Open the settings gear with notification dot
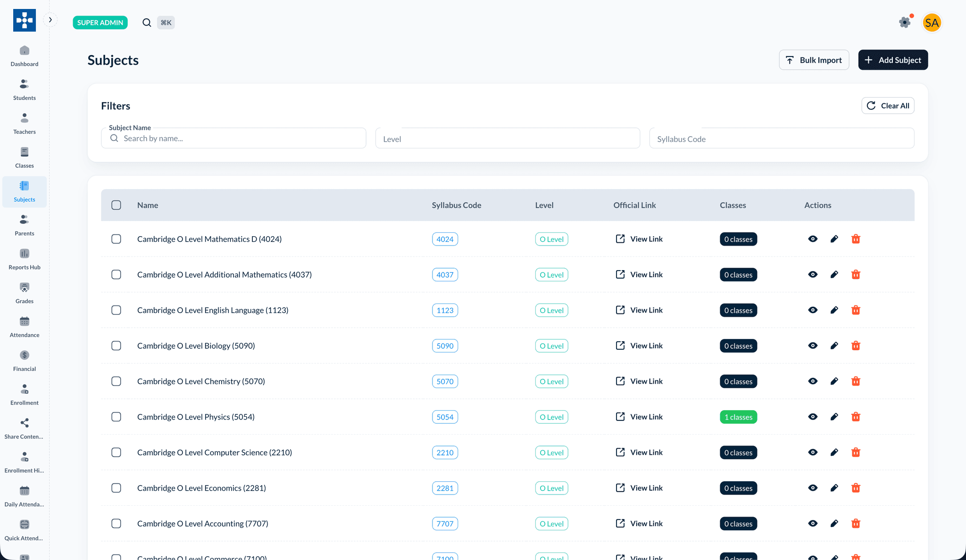The image size is (966, 560). [x=905, y=22]
